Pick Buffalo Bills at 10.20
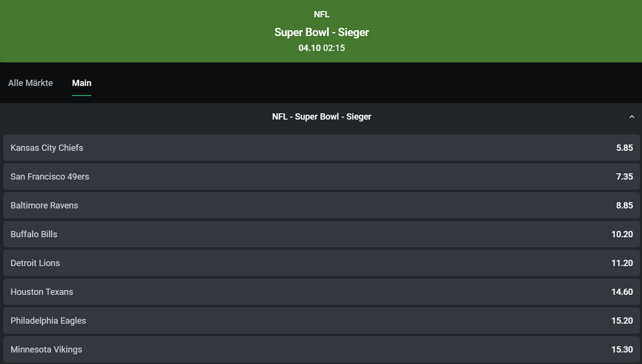The image size is (642, 364). pos(623,234)
